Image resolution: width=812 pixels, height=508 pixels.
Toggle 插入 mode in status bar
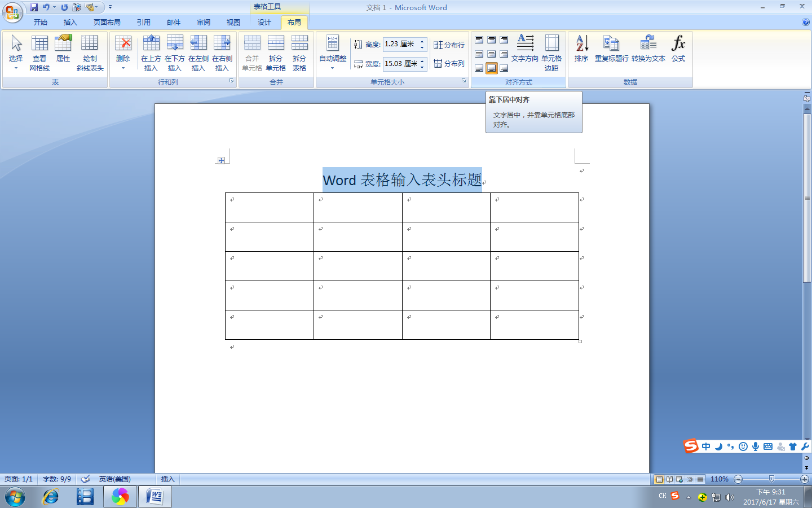click(167, 479)
